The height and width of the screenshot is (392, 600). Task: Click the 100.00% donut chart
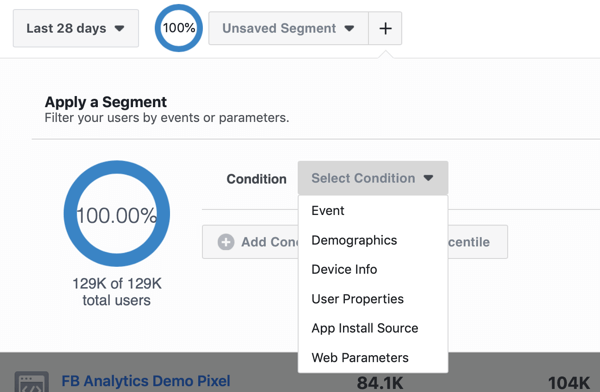tap(117, 214)
